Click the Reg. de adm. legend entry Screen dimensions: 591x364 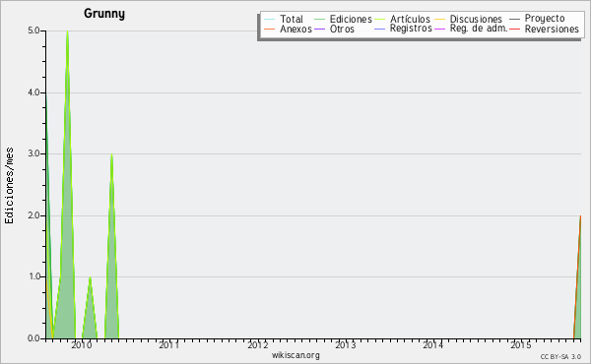(x=471, y=29)
